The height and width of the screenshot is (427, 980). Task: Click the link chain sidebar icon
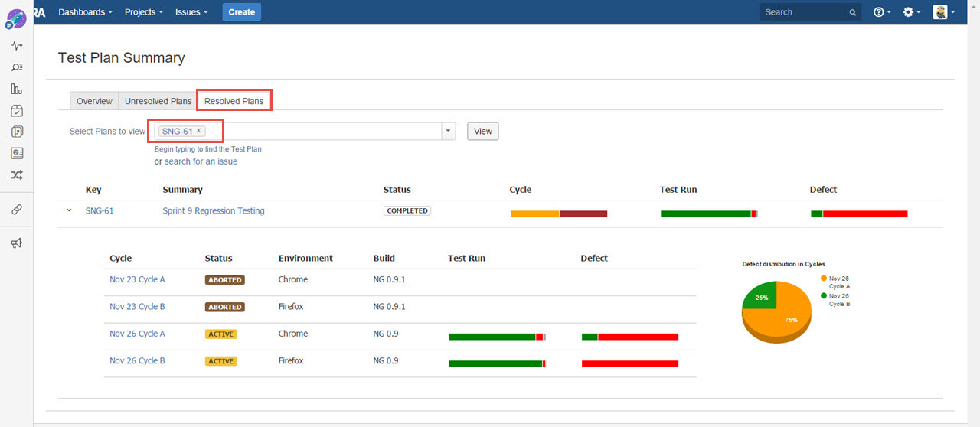(x=17, y=209)
